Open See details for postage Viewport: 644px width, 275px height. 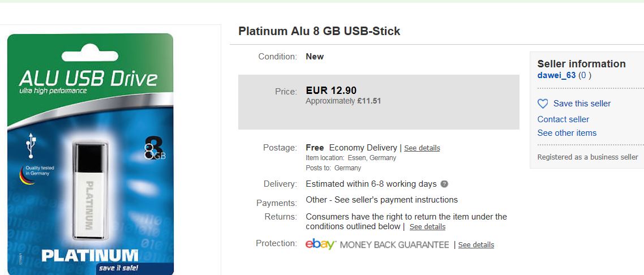coord(422,148)
